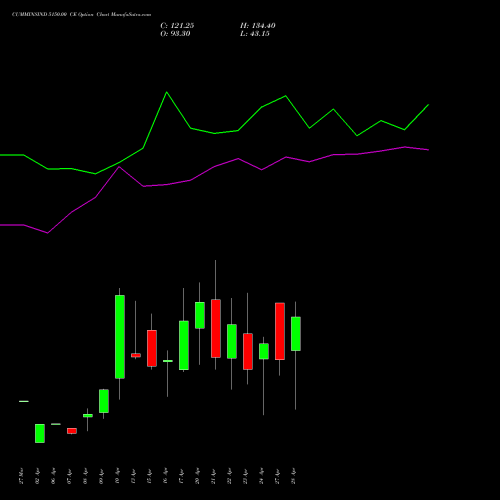500x500 pixels.
Task: Click the 23 Apr date label
Action: (x=245, y=476)
